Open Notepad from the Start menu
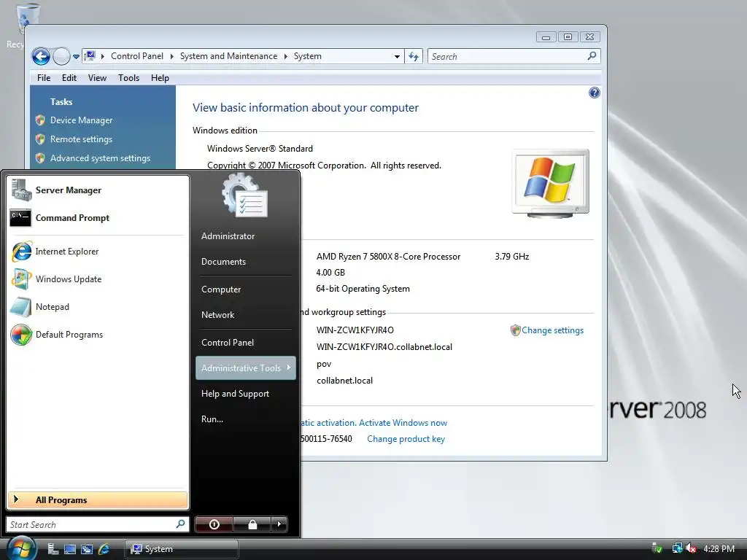The height and width of the screenshot is (560, 747). 98,307
